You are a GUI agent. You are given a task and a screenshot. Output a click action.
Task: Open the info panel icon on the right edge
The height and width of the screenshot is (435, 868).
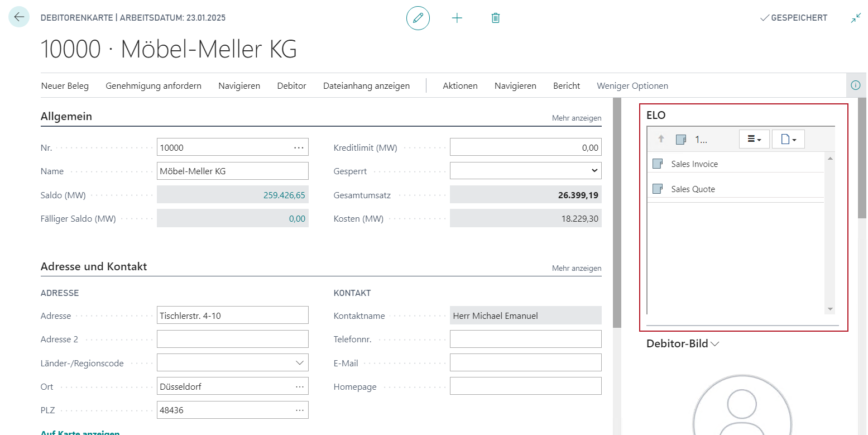[857, 85]
